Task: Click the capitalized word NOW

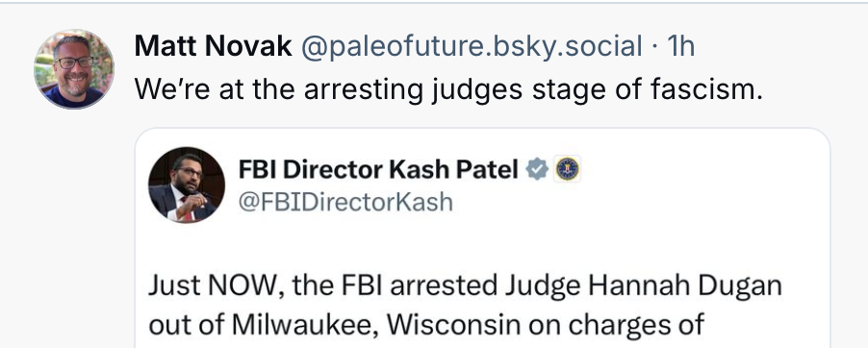Action: click(x=246, y=286)
